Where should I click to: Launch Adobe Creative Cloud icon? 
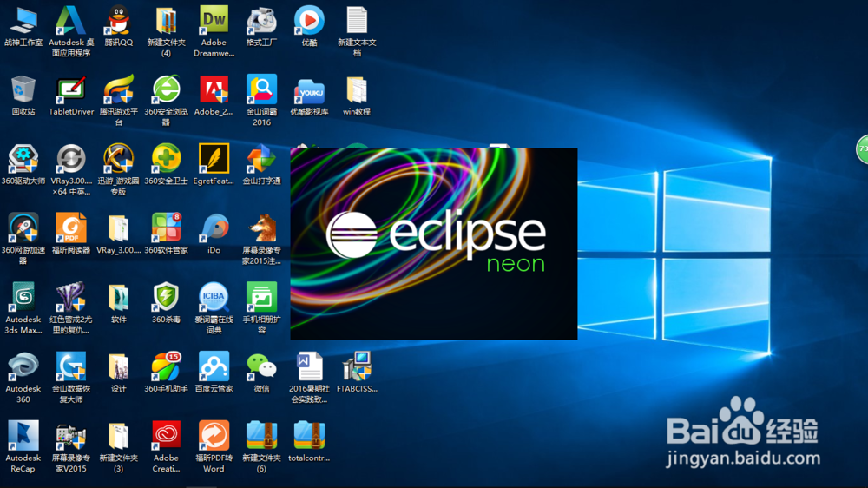click(x=166, y=436)
